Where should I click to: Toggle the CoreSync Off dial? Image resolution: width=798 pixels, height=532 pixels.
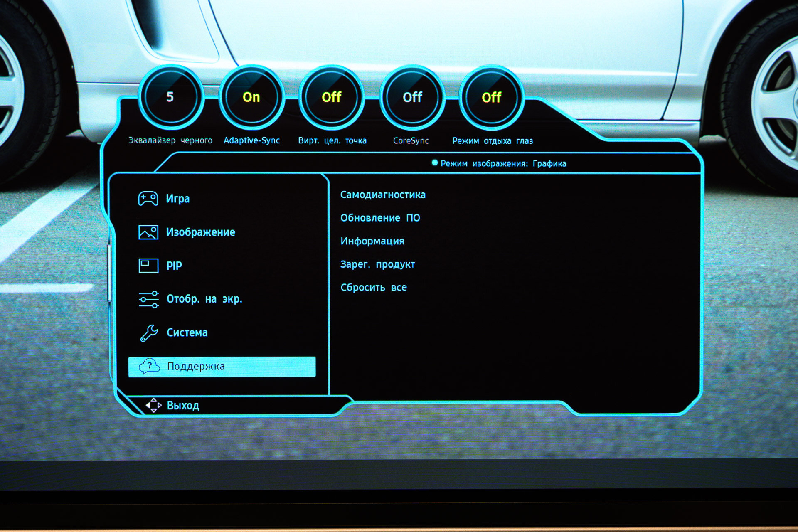click(412, 97)
